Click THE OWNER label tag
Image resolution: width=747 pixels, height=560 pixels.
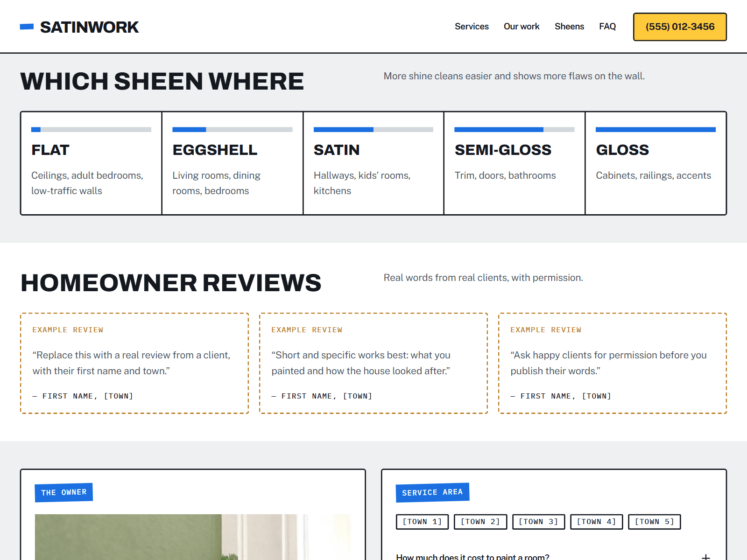click(63, 492)
